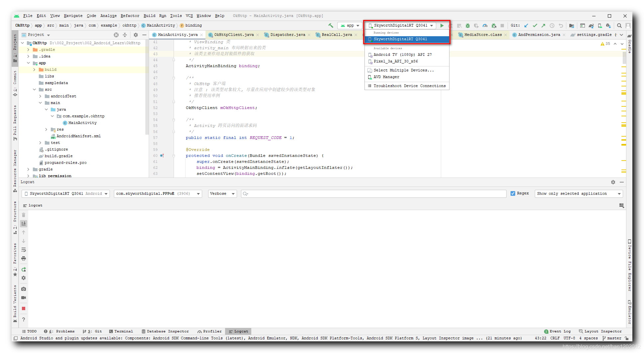The width and height of the screenshot is (644, 353).
Task: Click the Logcat restart icon
Action: click(x=24, y=269)
